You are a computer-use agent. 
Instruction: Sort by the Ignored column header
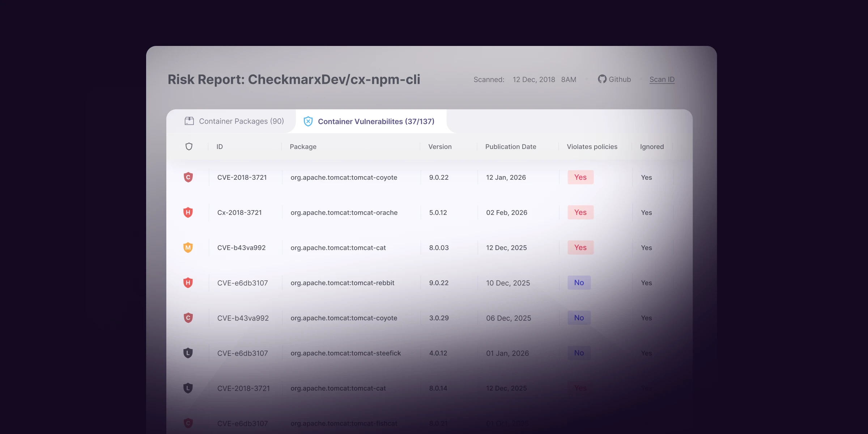652,146
